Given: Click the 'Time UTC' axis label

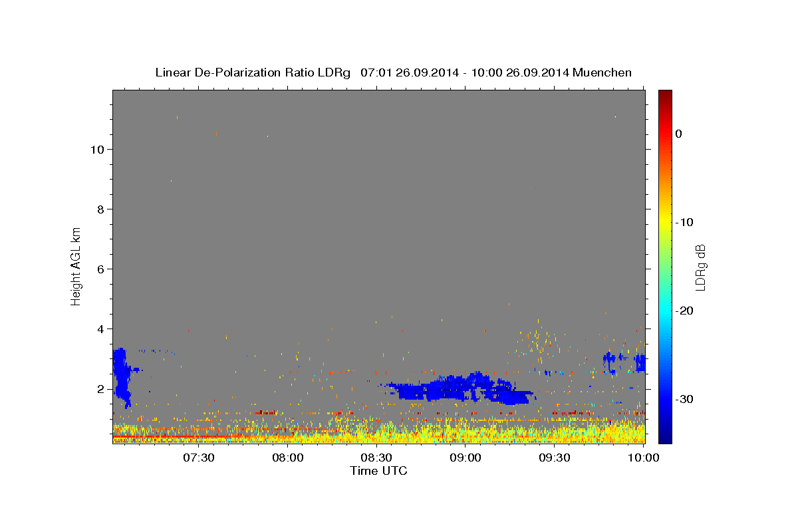Looking at the screenshot, I should (378, 471).
